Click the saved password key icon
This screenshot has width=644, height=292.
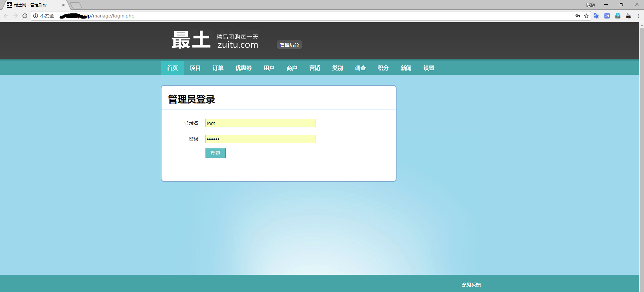pyautogui.click(x=578, y=16)
